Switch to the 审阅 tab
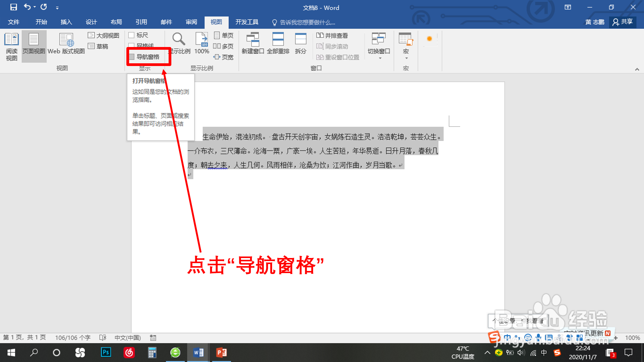This screenshot has height=362, width=644. [x=192, y=22]
